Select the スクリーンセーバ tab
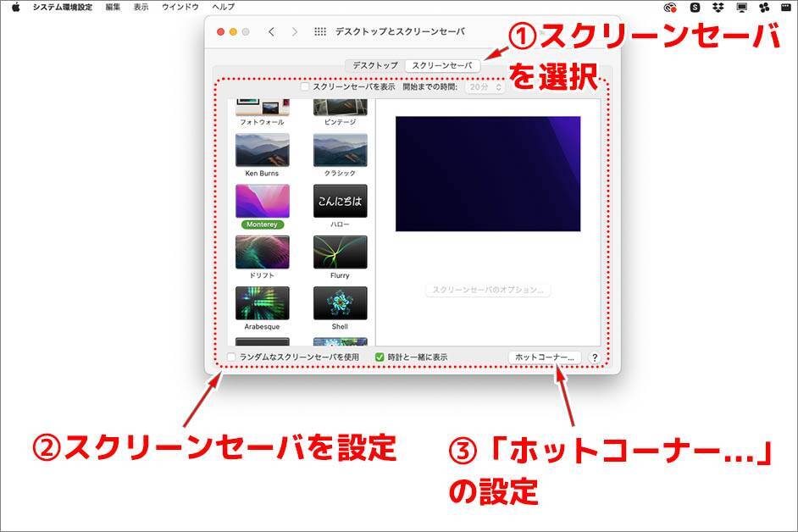The width and height of the screenshot is (798, 532). [x=441, y=65]
